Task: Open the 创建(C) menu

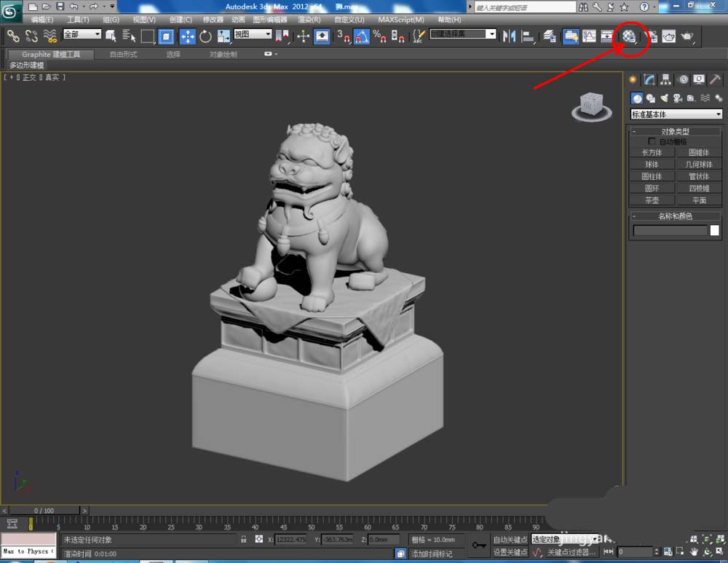Action: [x=181, y=20]
